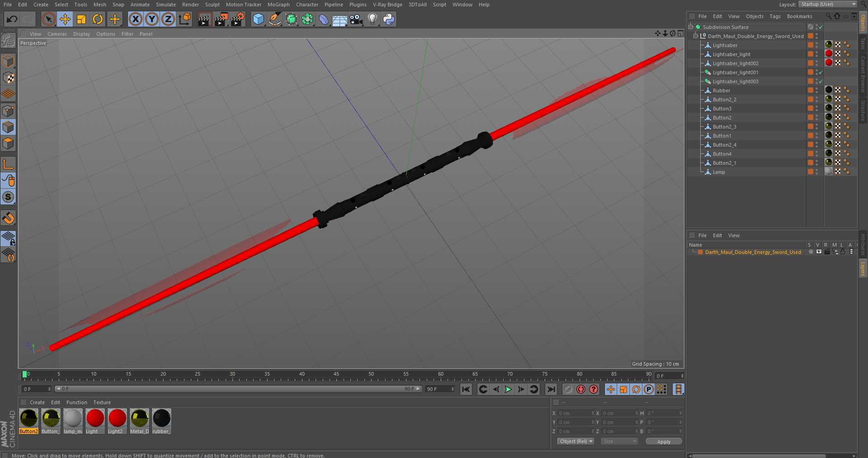Image resolution: width=868 pixels, height=458 pixels.
Task: Open the Plugins menu
Action: click(x=358, y=5)
